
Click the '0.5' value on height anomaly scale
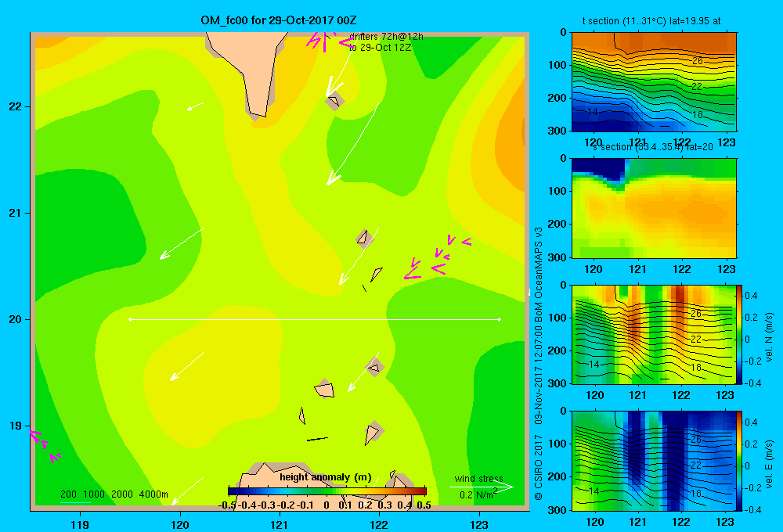[x=424, y=505]
